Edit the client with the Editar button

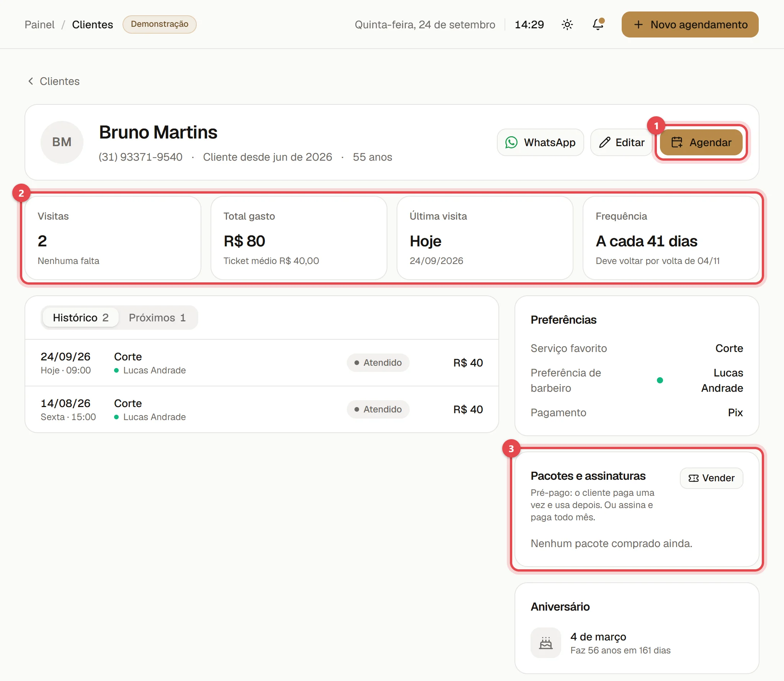coord(622,142)
